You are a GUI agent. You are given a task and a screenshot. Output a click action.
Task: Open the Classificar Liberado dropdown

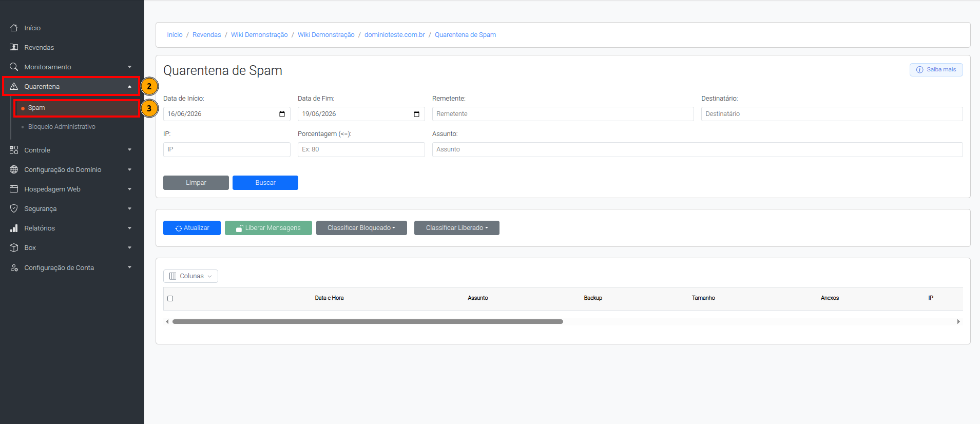click(457, 228)
